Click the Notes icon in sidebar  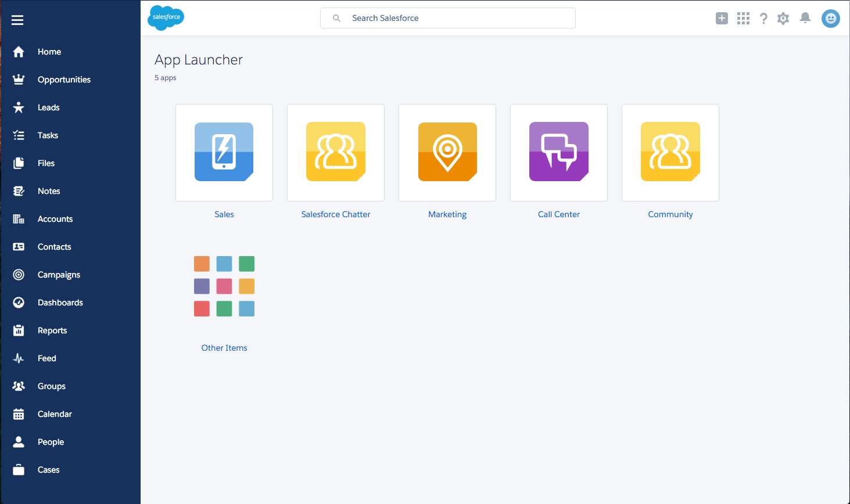point(19,191)
